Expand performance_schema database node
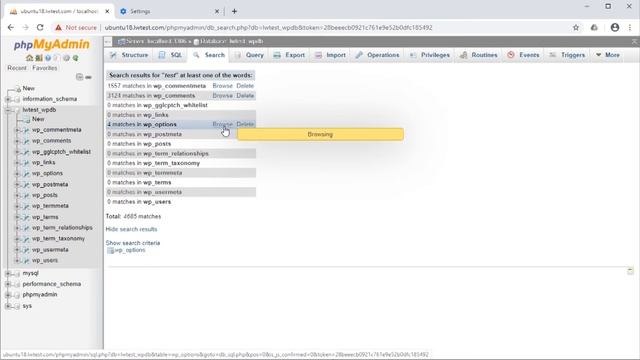Image resolution: width=640 pixels, height=360 pixels. pyautogui.click(x=8, y=284)
